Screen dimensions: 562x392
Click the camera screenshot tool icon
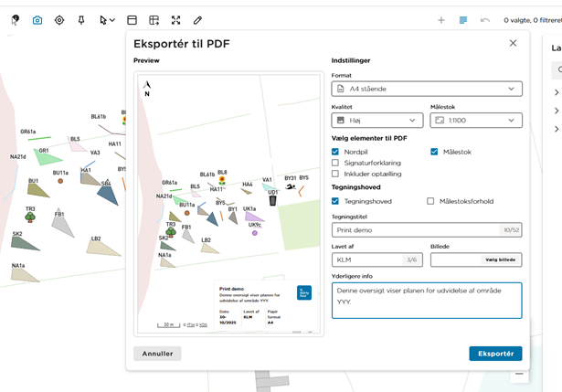pyautogui.click(x=37, y=20)
